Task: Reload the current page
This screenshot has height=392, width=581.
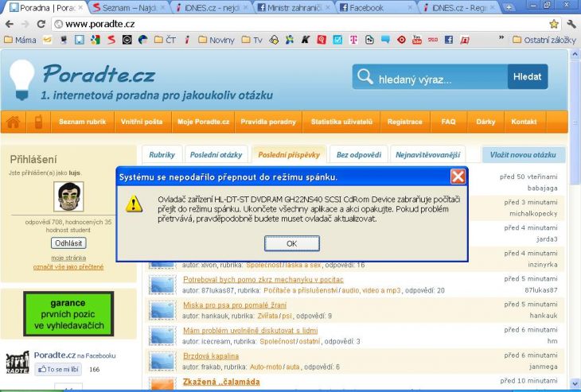Action: coord(41,25)
